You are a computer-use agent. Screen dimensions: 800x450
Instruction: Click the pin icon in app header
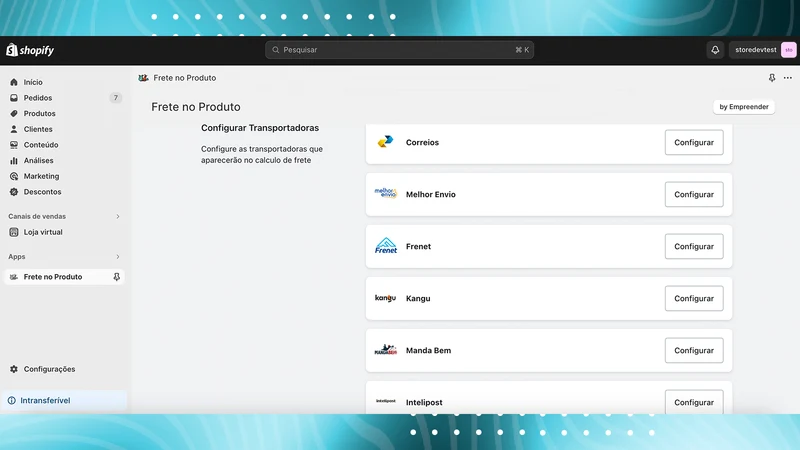pyautogui.click(x=772, y=78)
